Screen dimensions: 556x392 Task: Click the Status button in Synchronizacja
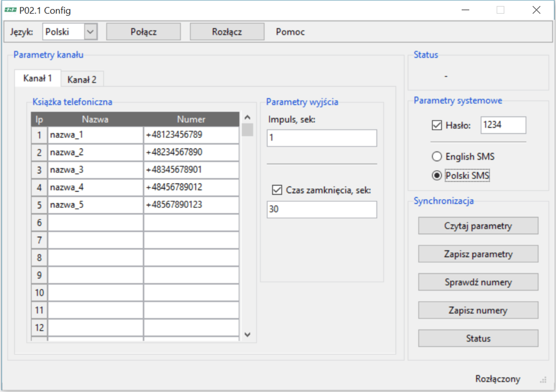click(x=478, y=338)
